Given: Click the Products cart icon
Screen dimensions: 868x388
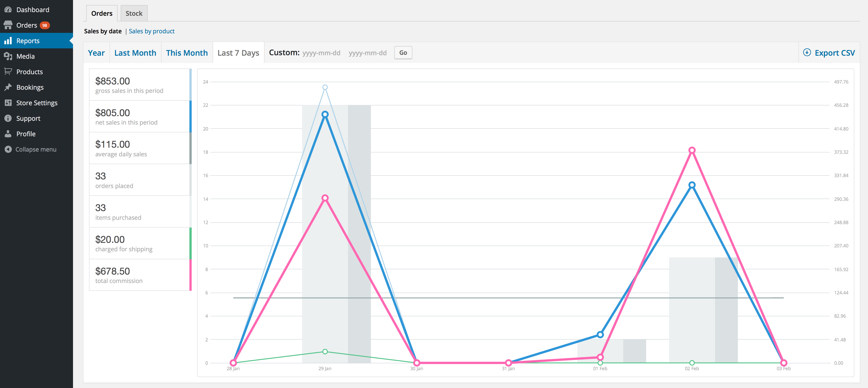Looking at the screenshot, I should coord(8,71).
